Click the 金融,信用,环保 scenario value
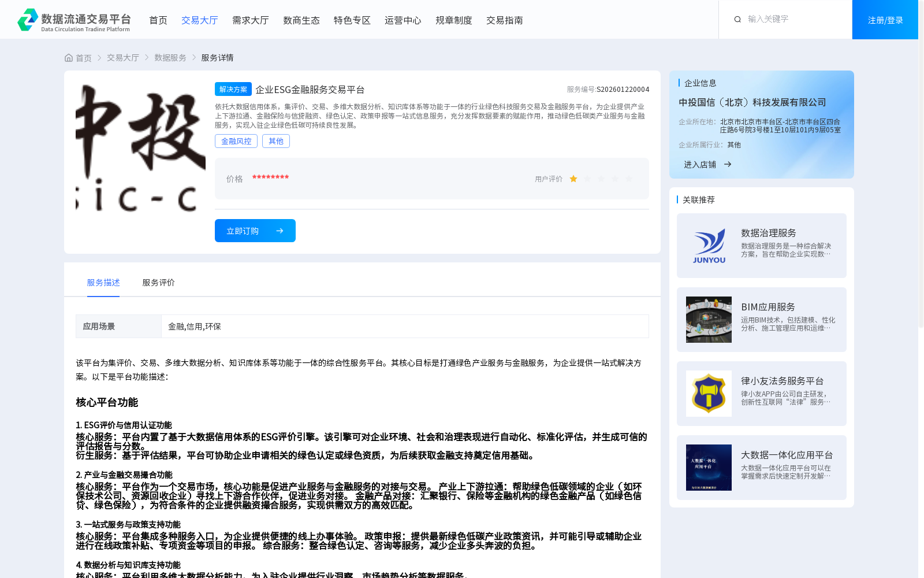This screenshot has height=578, width=924. tap(195, 327)
